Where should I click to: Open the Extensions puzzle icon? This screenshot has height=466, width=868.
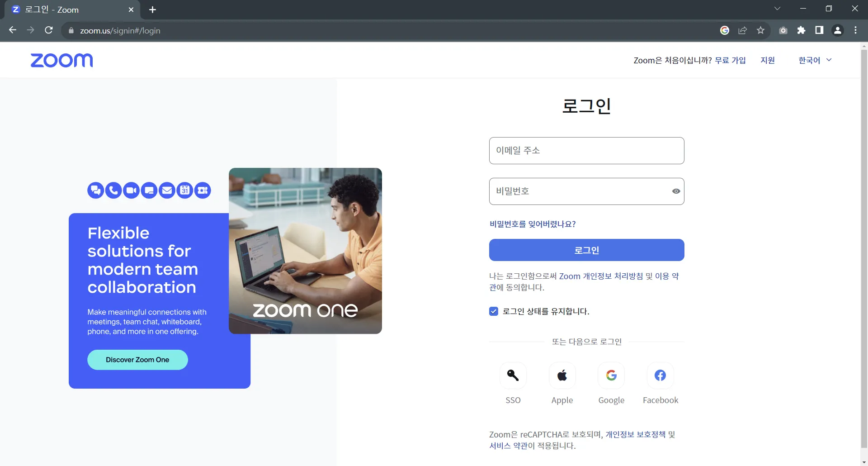802,30
